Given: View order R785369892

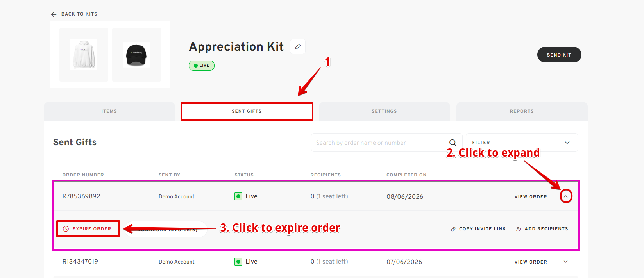Looking at the screenshot, I should pyautogui.click(x=531, y=197).
